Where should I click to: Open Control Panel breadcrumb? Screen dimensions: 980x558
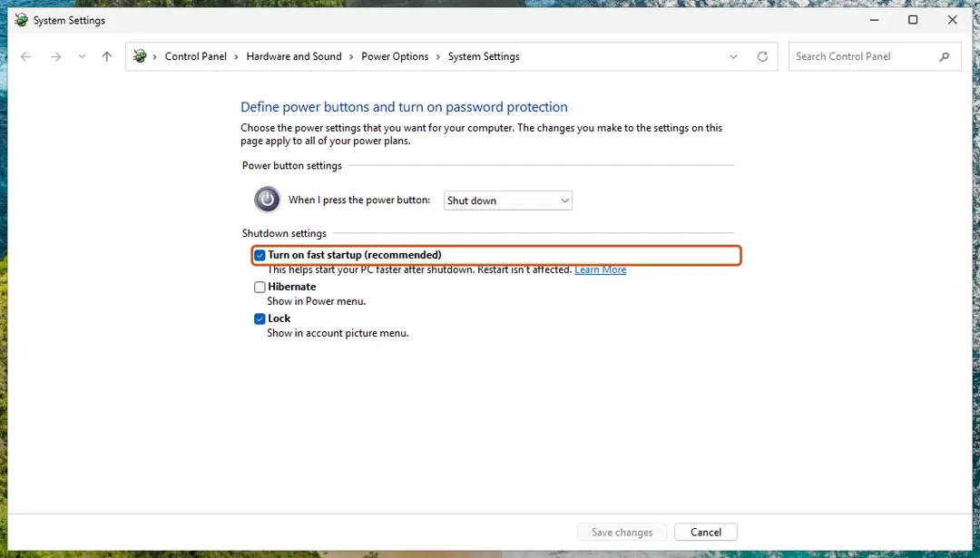tap(196, 56)
